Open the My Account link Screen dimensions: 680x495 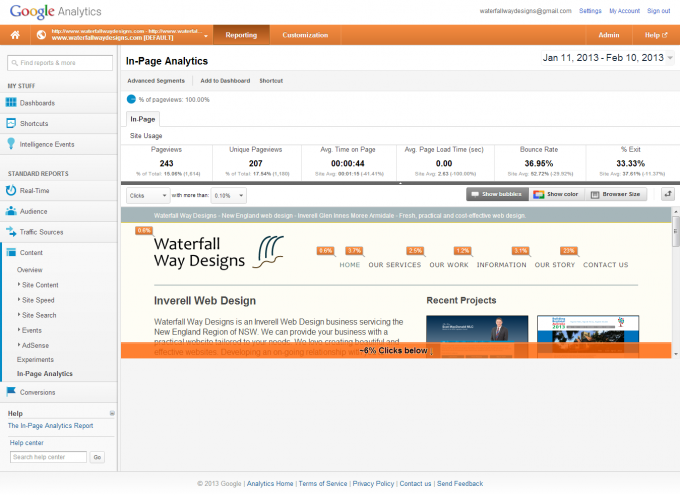coord(624,11)
